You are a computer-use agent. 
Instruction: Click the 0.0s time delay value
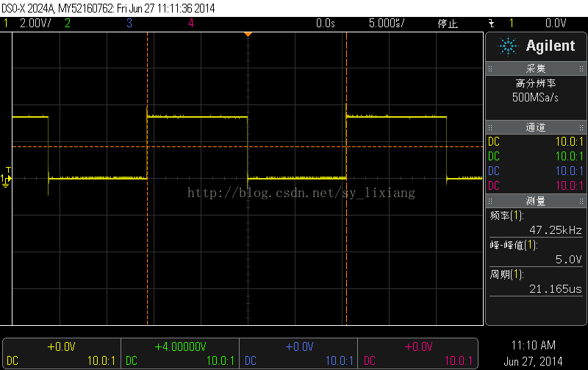[x=326, y=24]
